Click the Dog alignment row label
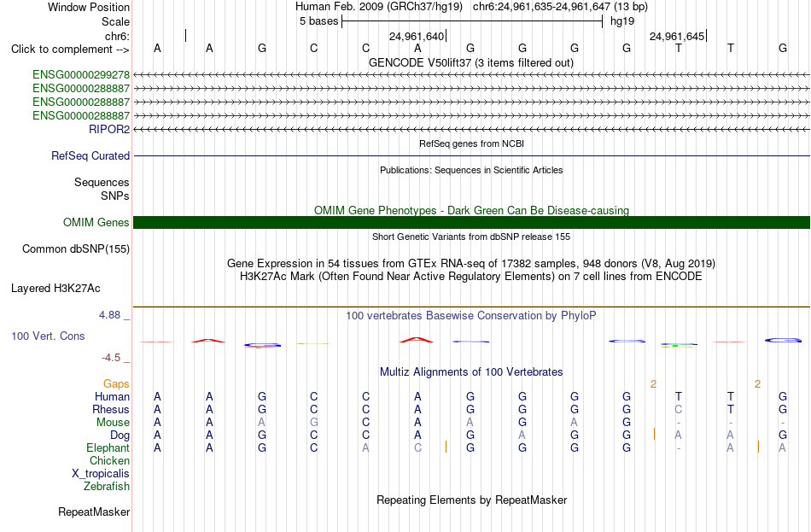 (120, 436)
